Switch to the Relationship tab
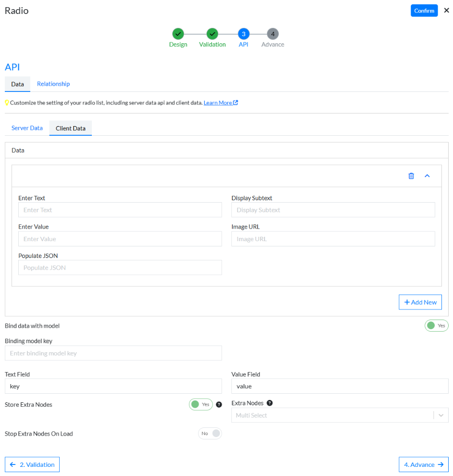Viewport: 453px width, 476px height. pos(53,84)
